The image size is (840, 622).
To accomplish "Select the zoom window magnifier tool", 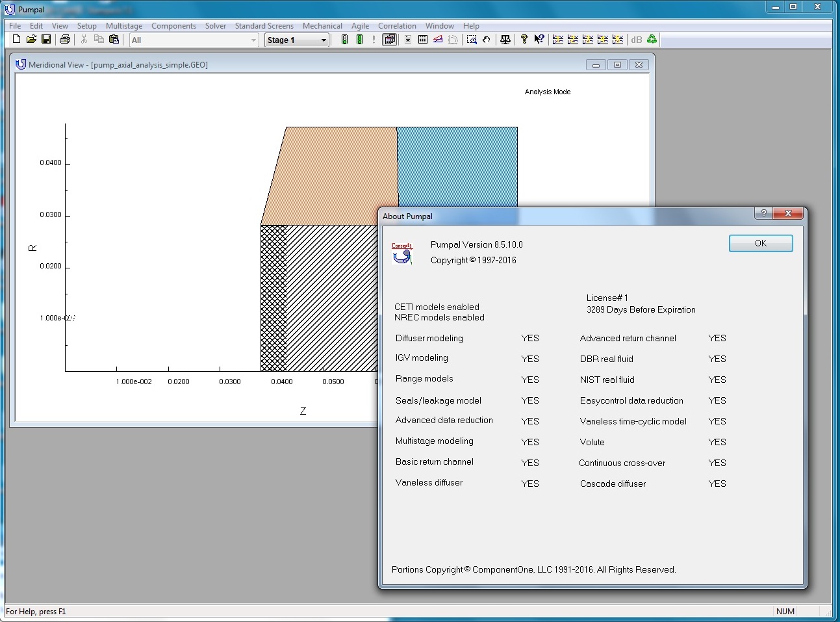I will pos(472,40).
